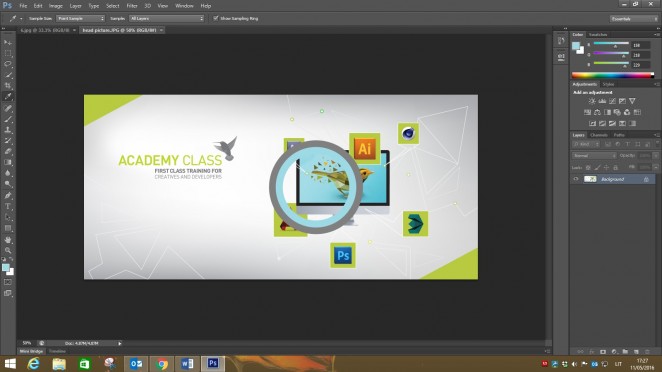Add a Curves adjustment
Image resolution: width=662 pixels, height=372 pixels.
612,101
